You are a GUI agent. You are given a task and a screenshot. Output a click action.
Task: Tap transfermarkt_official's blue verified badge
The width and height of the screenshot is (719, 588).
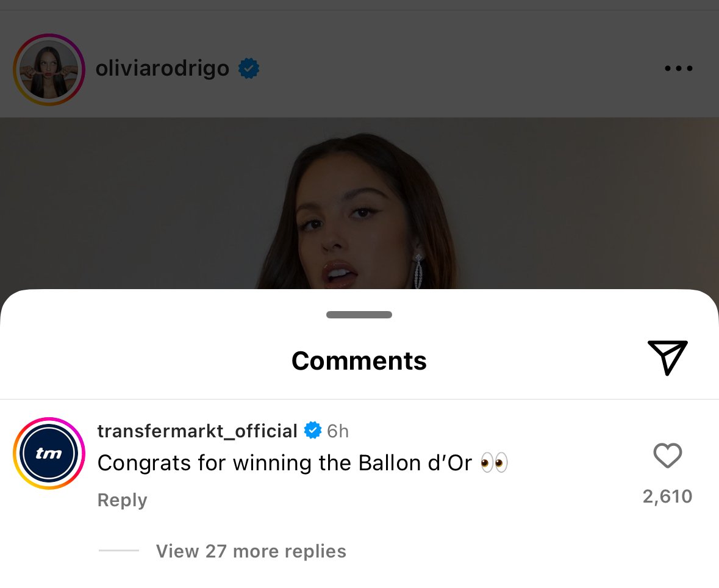click(313, 430)
